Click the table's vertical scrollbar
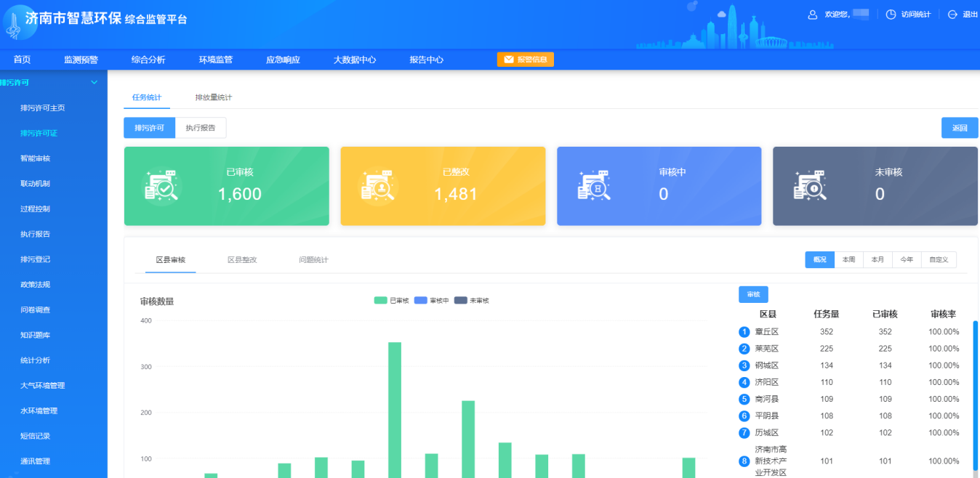980x478 pixels. point(975,392)
